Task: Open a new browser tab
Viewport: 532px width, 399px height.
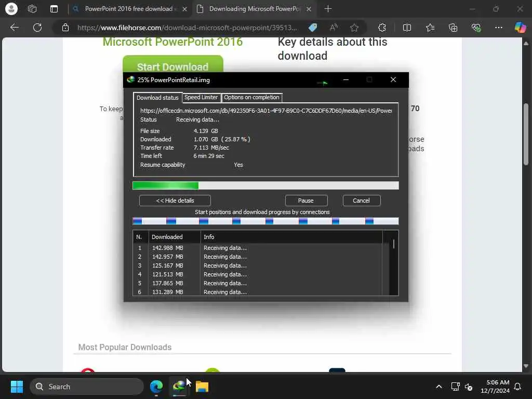Action: (328, 9)
